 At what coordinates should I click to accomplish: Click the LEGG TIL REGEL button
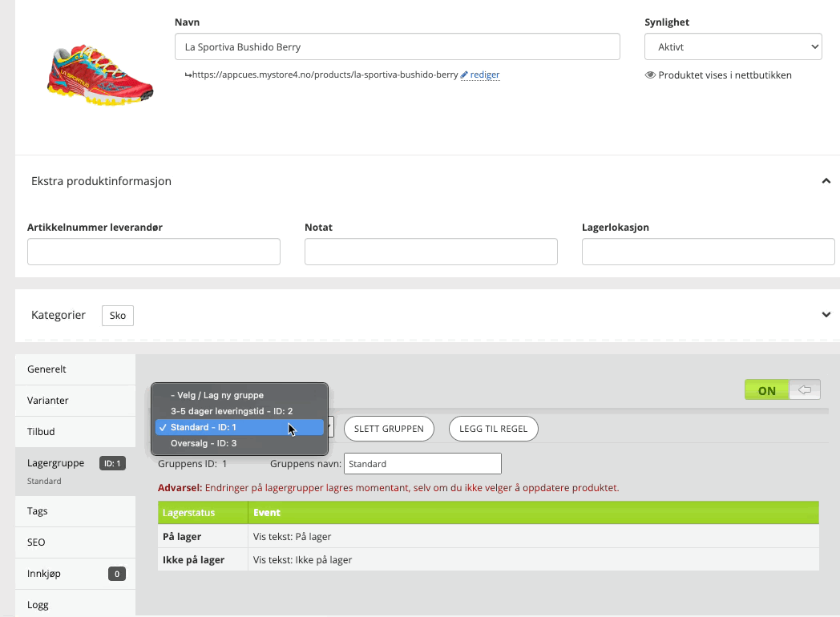(x=494, y=429)
